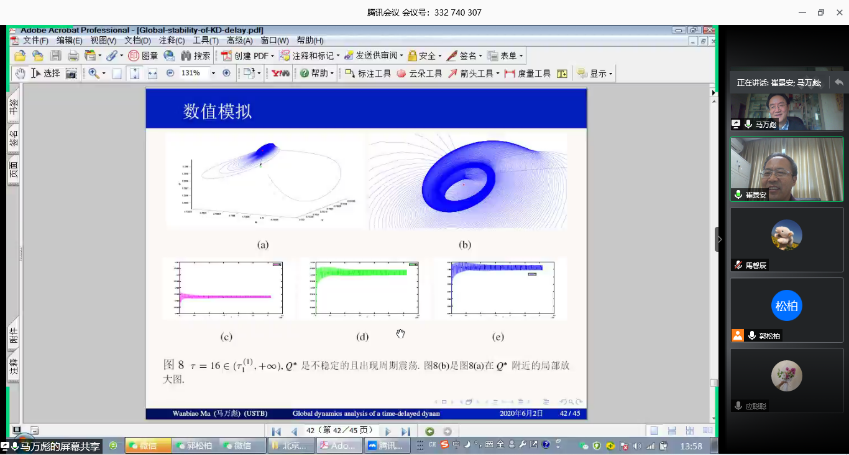This screenshot has height=455, width=849.
Task: Go to next page arrow
Action: 387,431
